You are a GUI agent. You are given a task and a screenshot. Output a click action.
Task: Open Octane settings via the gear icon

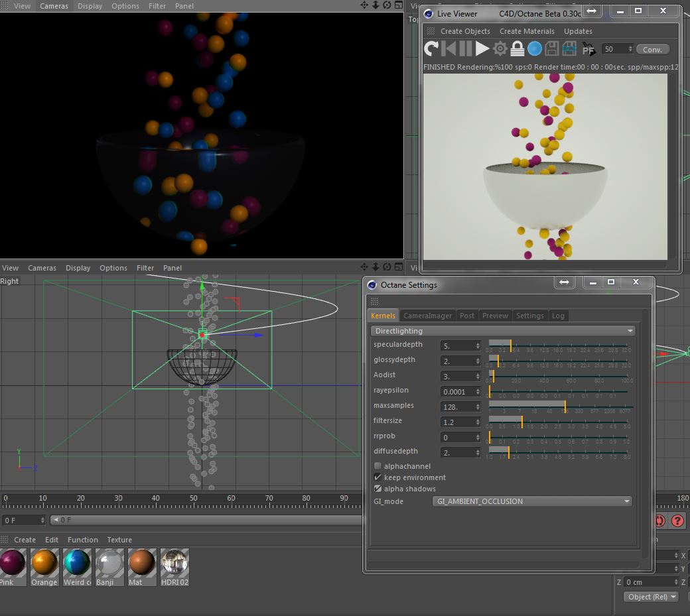pyautogui.click(x=500, y=49)
